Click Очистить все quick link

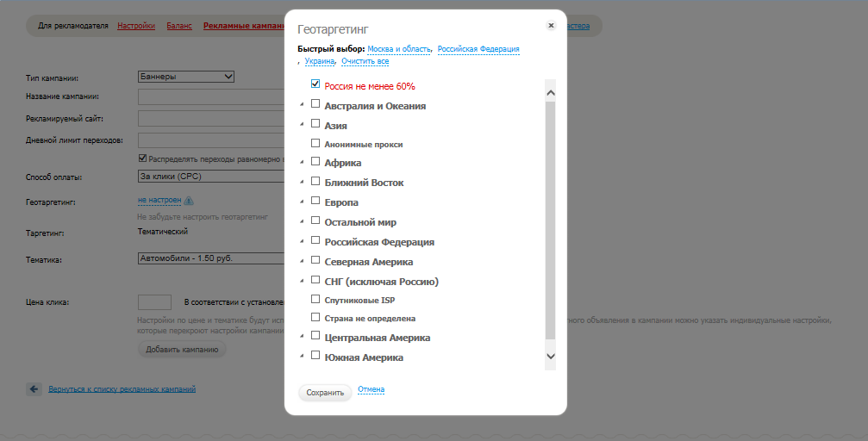pyautogui.click(x=365, y=61)
